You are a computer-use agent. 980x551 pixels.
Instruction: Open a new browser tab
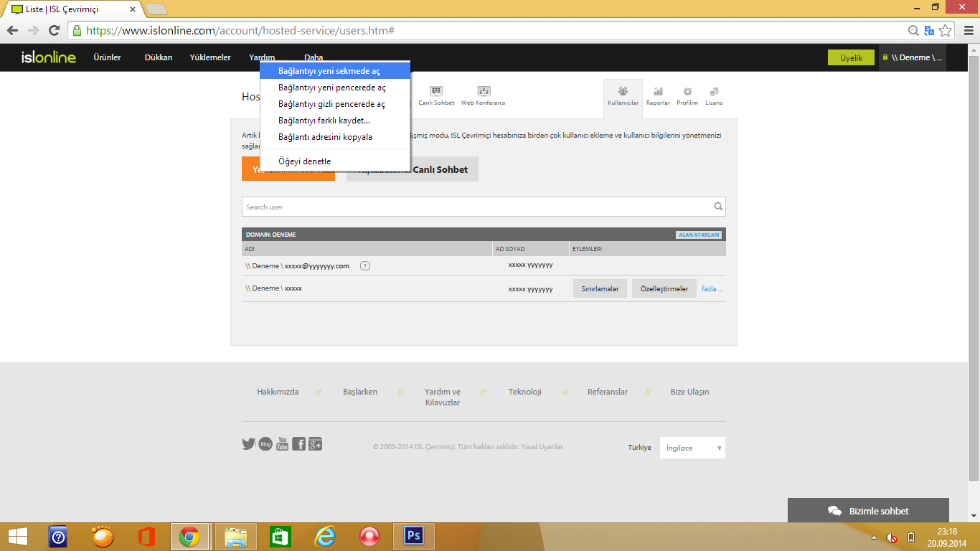pos(156,9)
